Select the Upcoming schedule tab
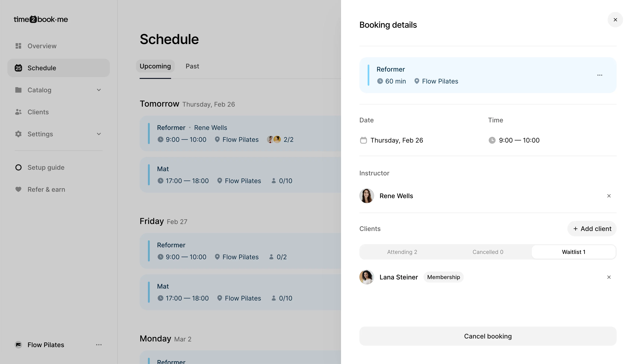Image resolution: width=635 pixels, height=364 pixels. click(155, 66)
